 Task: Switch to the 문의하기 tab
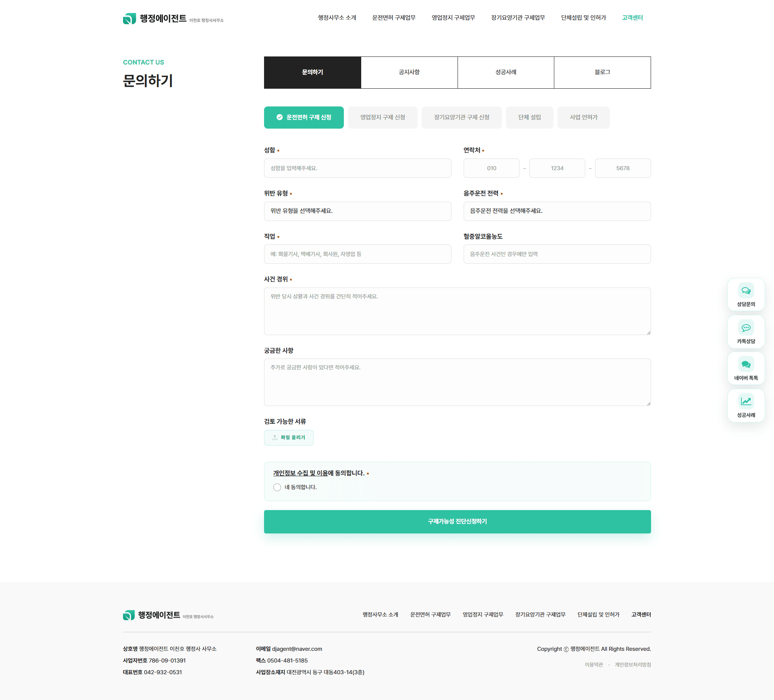(x=312, y=72)
